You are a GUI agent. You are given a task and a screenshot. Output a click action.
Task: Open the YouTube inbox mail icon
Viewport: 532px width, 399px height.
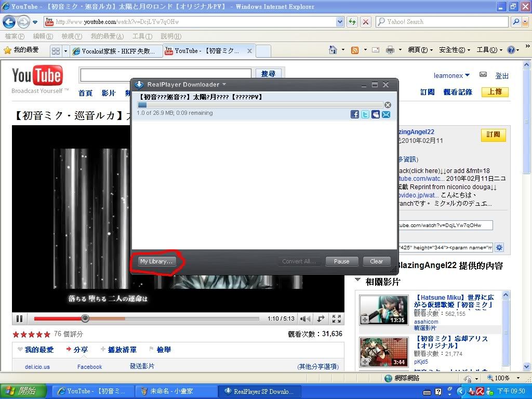[483, 75]
